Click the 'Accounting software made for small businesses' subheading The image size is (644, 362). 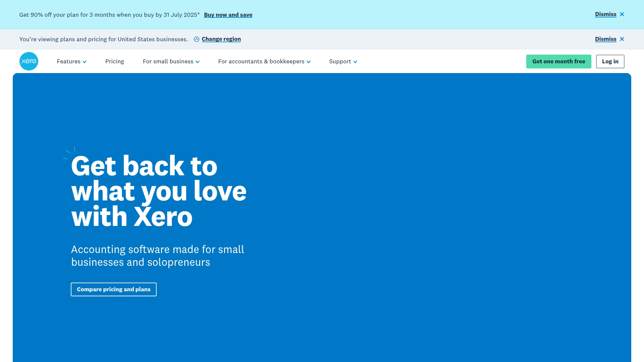[158, 256]
